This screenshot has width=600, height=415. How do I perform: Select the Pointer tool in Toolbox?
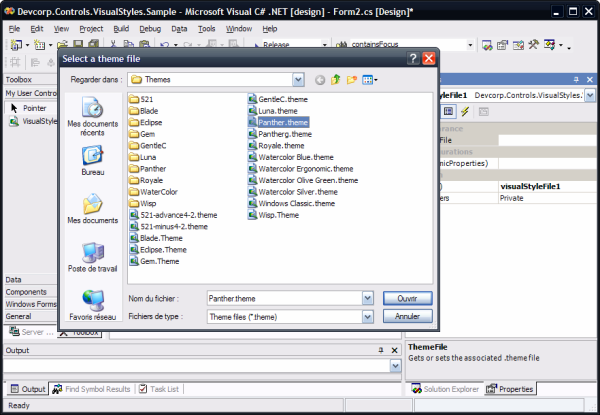[x=30, y=108]
